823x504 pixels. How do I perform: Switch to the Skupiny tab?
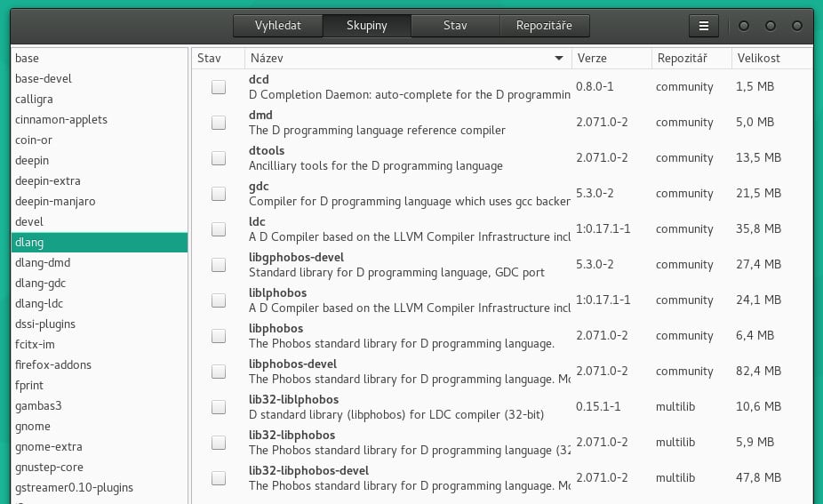pos(366,26)
